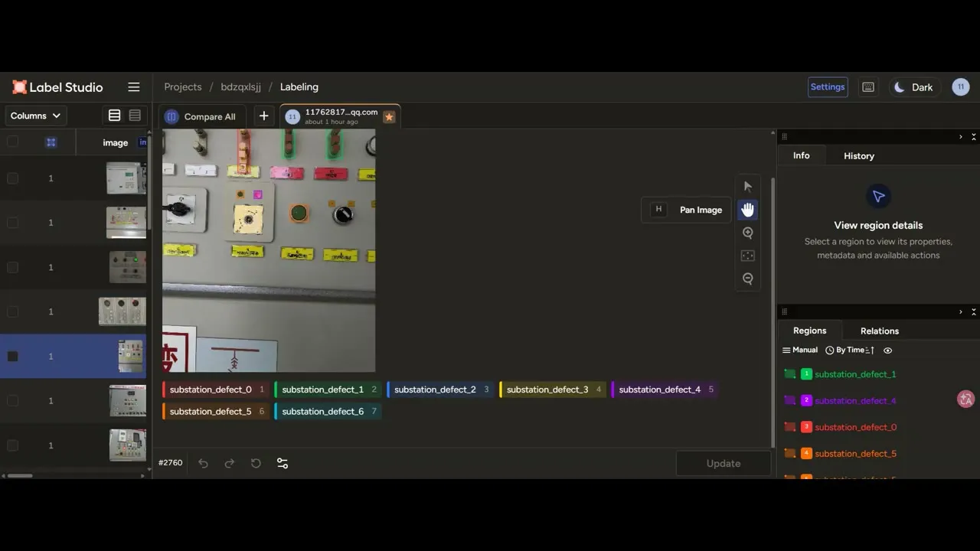Toggle the Dark theme switch
The image size is (980, 551).
pos(913,87)
